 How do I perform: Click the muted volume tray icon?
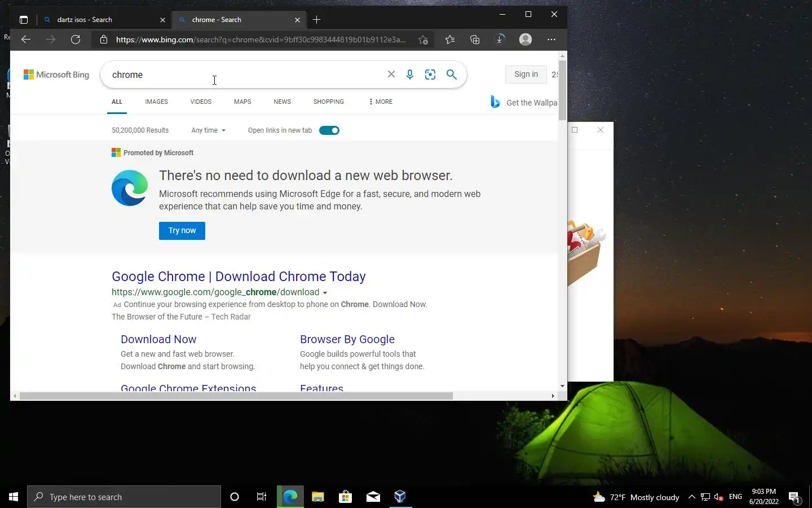pos(719,497)
